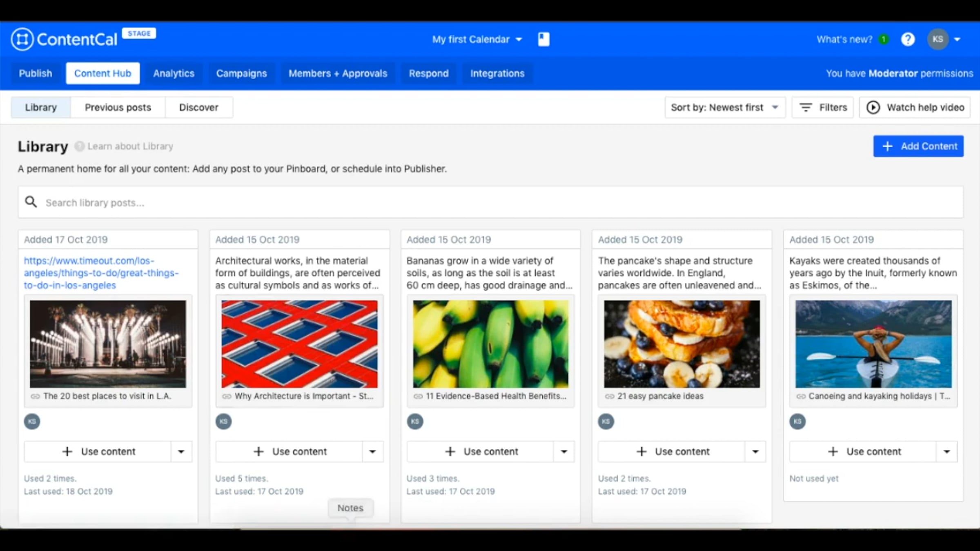
Task: Open the help question mark icon
Action: pos(908,40)
